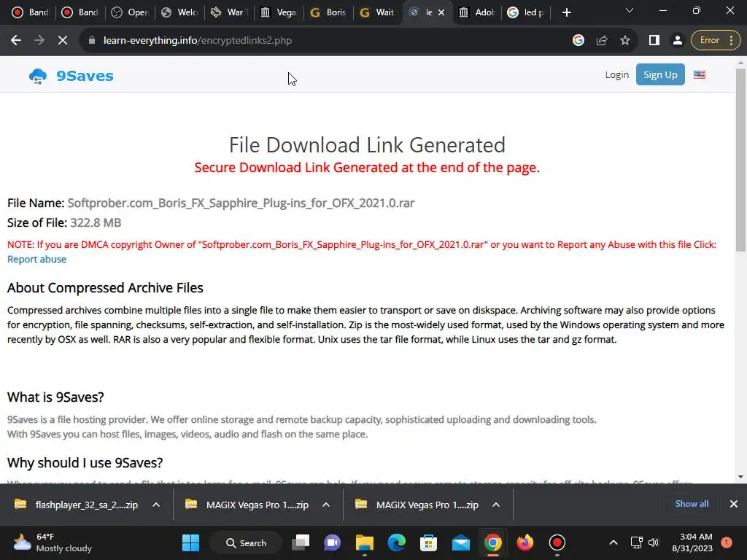
Task: Switch to the Boris tab
Action: [x=328, y=12]
